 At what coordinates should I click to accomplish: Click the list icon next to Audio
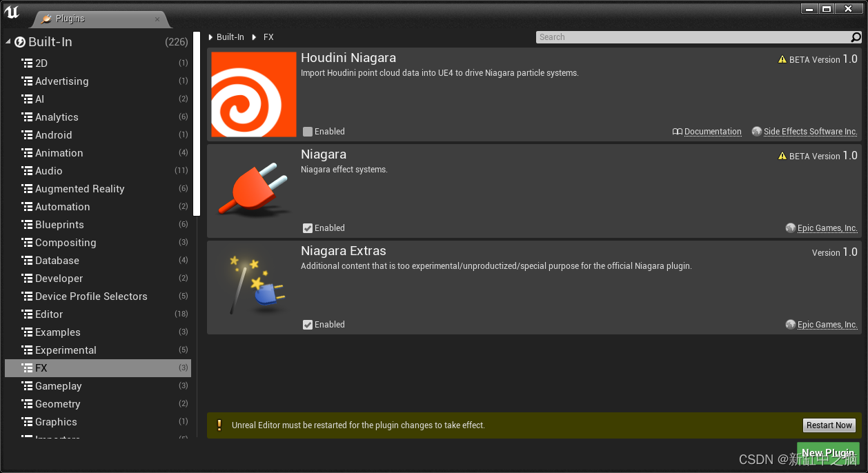point(27,171)
